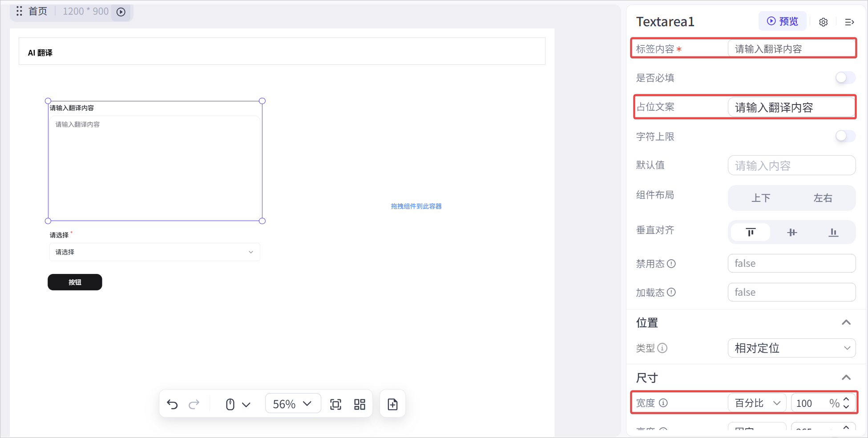868x438 pixels.
Task: Click the 标签内容 input field
Action: 792,49
